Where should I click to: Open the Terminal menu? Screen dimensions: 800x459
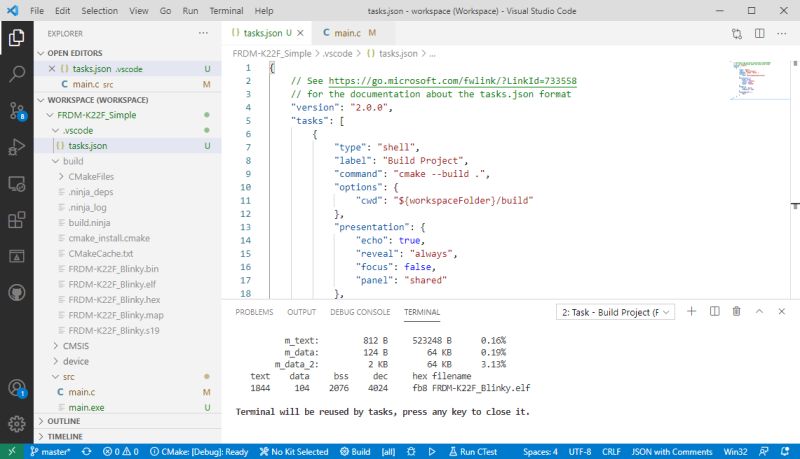[x=226, y=11]
